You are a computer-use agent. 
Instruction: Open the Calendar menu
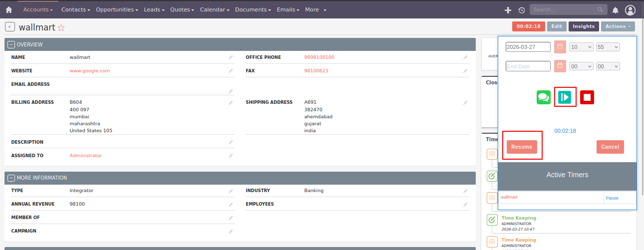point(214,9)
